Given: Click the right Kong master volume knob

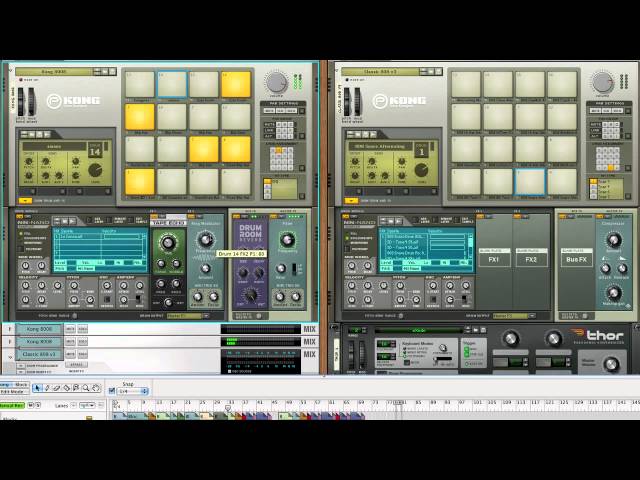Looking at the screenshot, I should coord(602,83).
